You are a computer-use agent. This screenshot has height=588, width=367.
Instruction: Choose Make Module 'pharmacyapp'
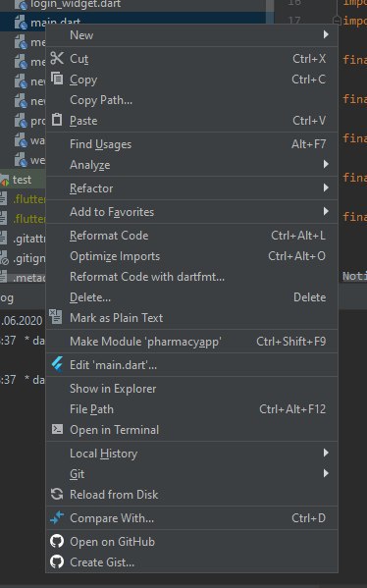click(x=191, y=342)
